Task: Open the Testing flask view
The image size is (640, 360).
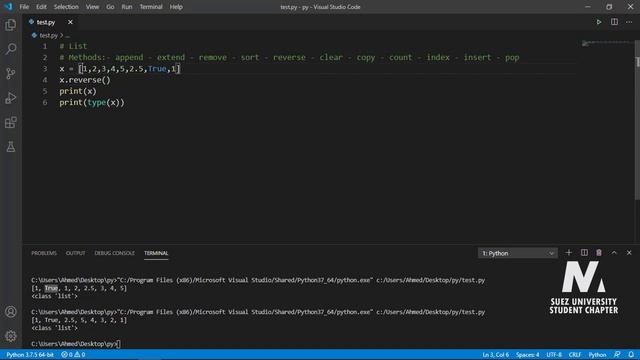Action: pyautogui.click(x=11, y=147)
